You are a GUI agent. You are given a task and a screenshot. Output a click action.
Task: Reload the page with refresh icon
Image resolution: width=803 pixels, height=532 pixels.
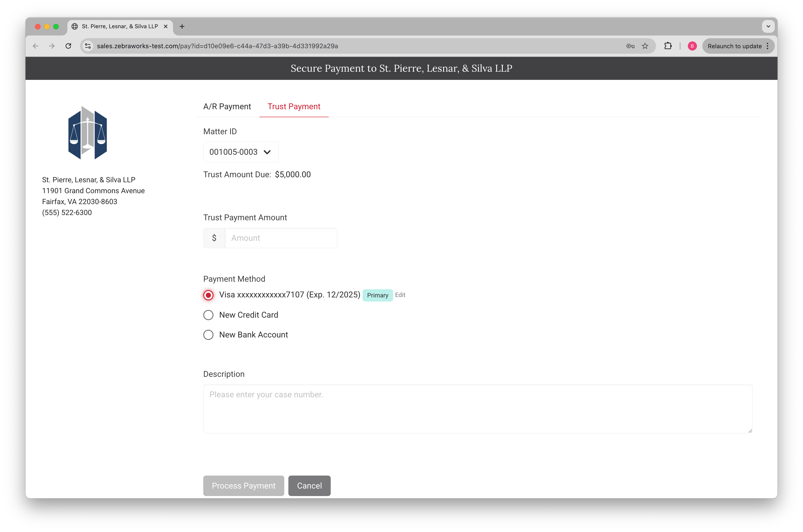(x=68, y=46)
